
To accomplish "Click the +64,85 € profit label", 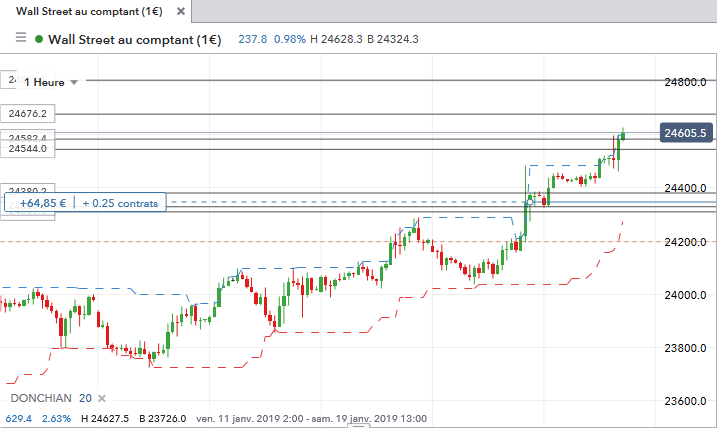I will [41, 203].
